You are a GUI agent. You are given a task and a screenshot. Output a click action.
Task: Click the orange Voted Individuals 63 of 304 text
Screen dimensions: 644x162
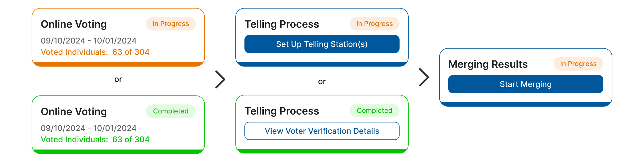pos(95,52)
